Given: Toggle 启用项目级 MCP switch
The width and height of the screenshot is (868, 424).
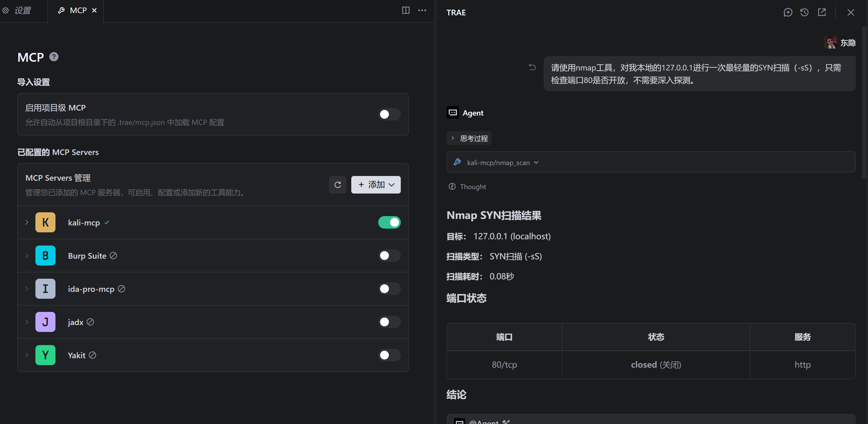Looking at the screenshot, I should tap(389, 114).
